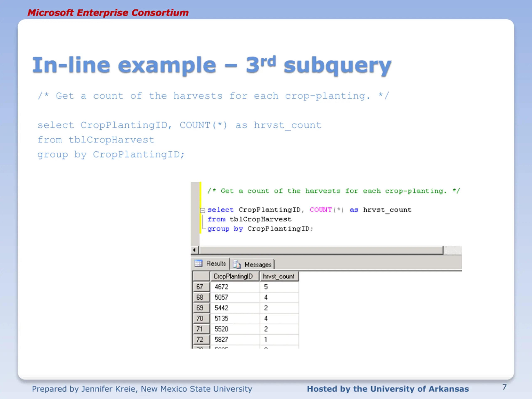Viewport: 532px width, 399px height.
Task: Select row header 70
Action: [x=201, y=318]
